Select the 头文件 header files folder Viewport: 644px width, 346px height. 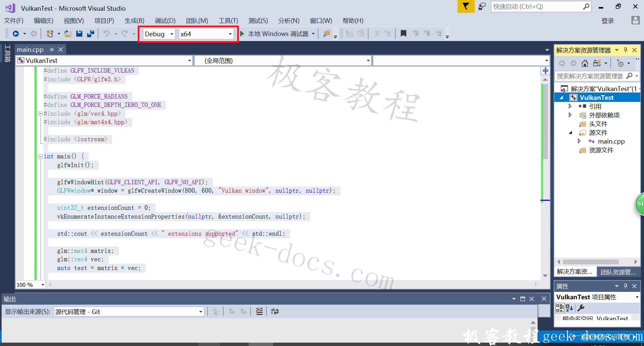click(x=598, y=124)
